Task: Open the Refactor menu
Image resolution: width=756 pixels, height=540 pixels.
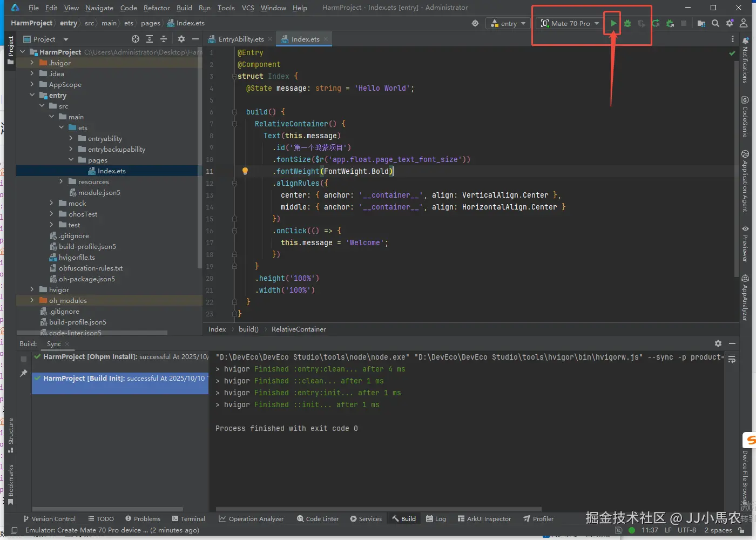Action: click(157, 8)
